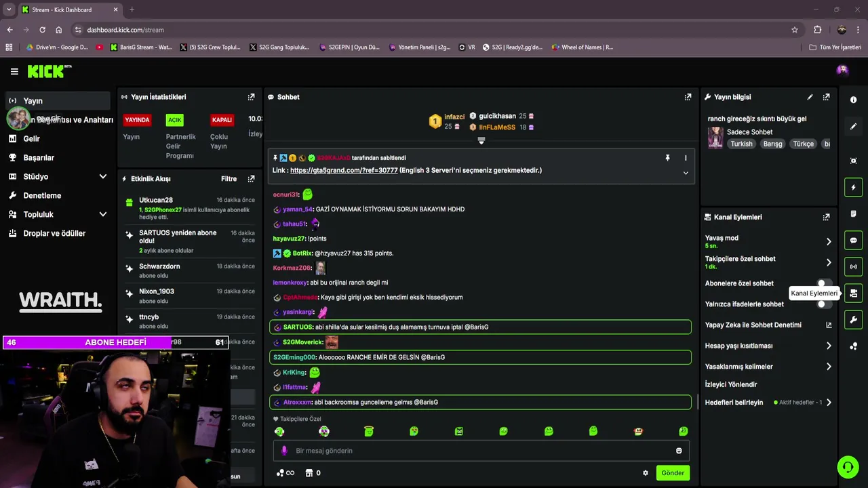Image resolution: width=868 pixels, height=488 pixels.
Task: Click the browser address bar
Action: point(434,30)
